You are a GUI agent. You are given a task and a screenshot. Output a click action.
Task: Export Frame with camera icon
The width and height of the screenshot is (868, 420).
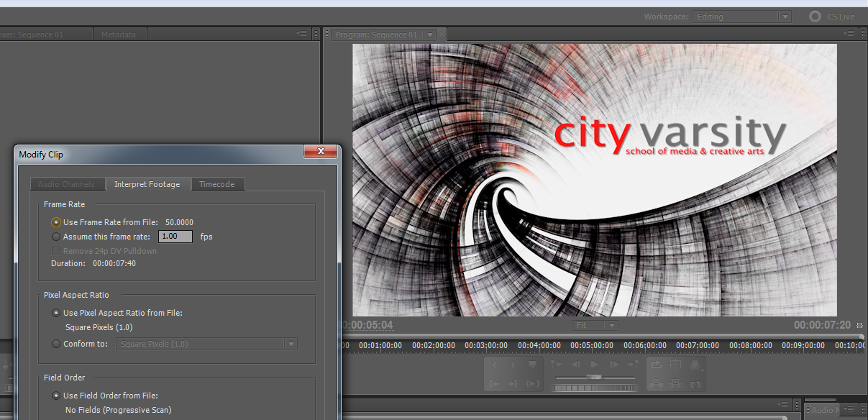tap(695, 384)
